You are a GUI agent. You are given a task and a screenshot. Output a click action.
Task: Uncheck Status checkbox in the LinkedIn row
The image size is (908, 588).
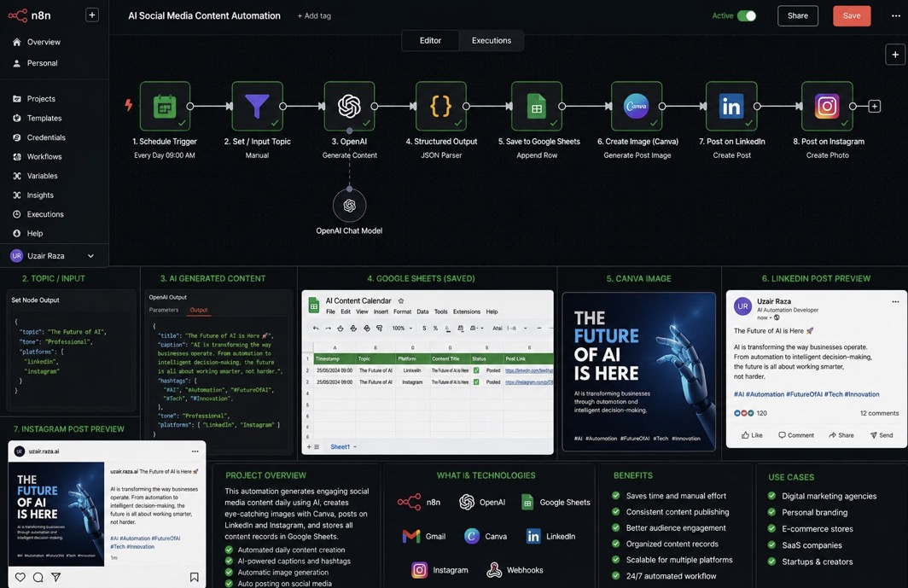pyautogui.click(x=476, y=370)
